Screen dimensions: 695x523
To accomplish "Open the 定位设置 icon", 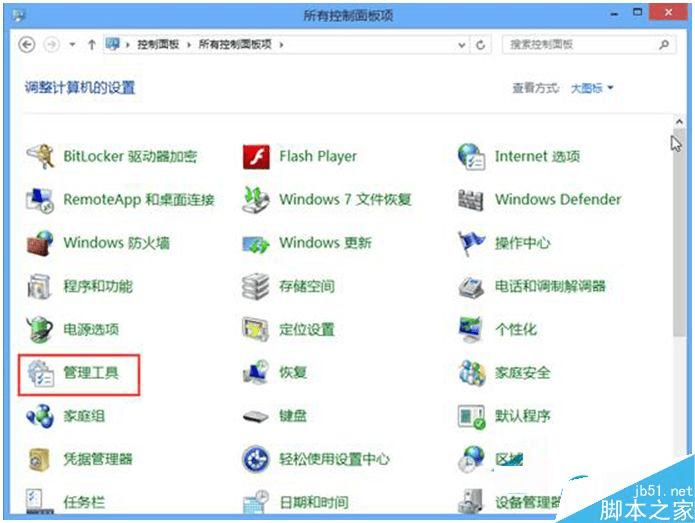I will [x=256, y=329].
